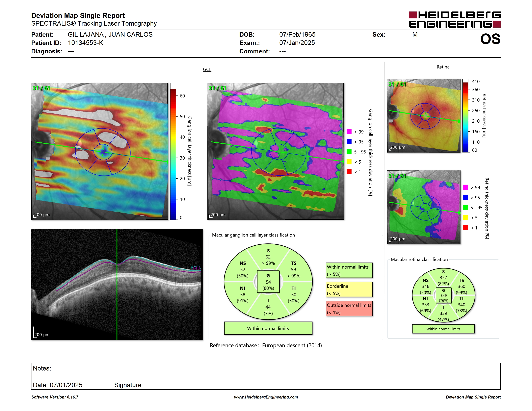Click the red <1 swatch in Retina legend

(x=465, y=227)
